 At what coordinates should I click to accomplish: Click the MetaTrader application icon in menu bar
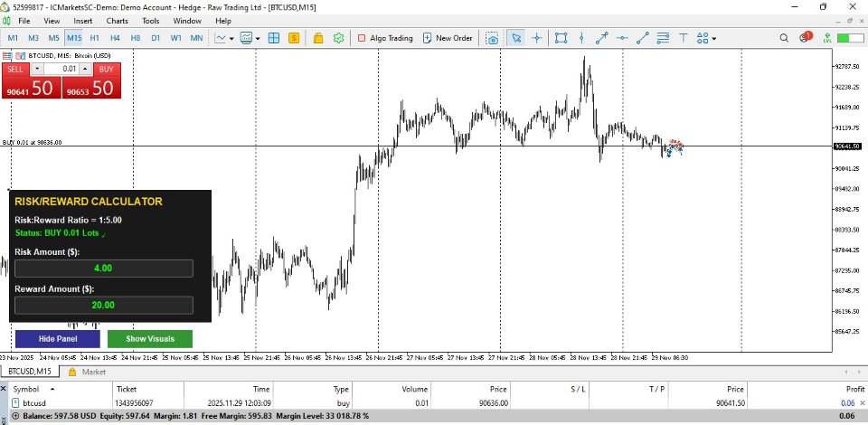point(6,21)
